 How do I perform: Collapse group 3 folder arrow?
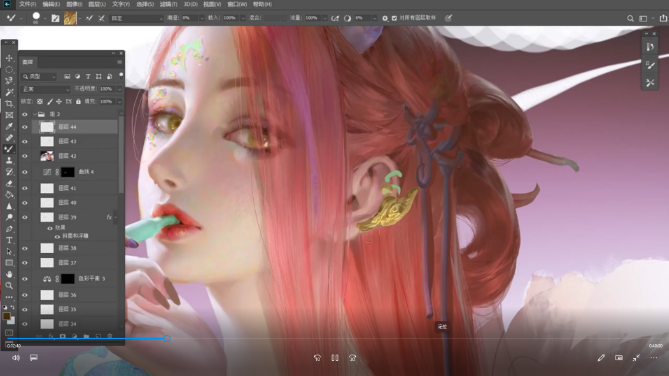point(35,114)
